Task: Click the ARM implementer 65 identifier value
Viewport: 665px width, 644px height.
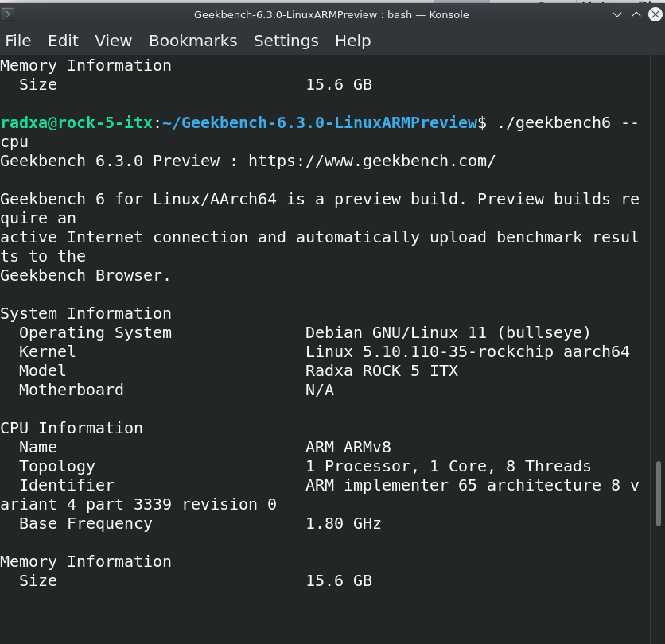Action: [472, 486]
